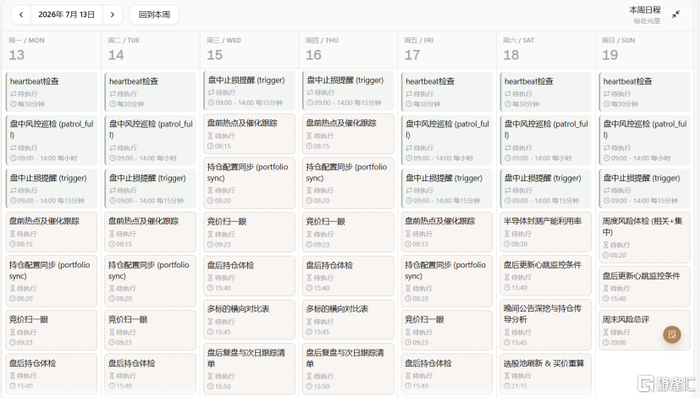Open Saturday 晚间公告深挖与持仓传导分析 card

[x=546, y=325]
